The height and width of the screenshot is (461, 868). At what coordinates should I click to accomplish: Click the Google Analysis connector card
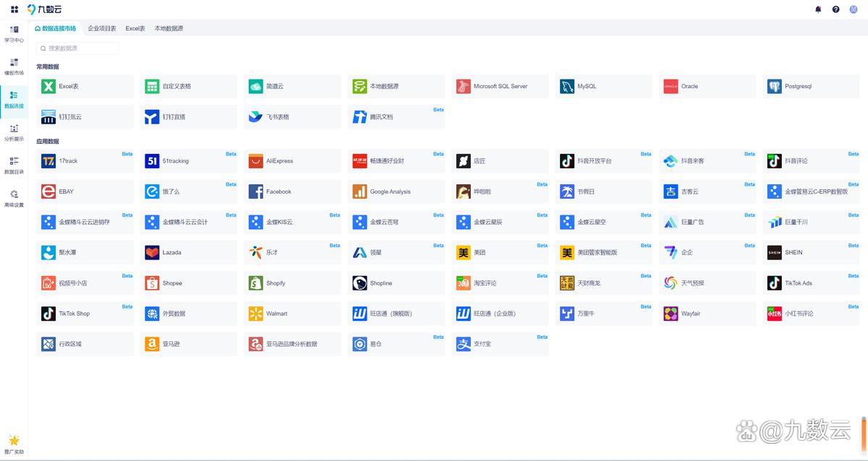coord(396,191)
